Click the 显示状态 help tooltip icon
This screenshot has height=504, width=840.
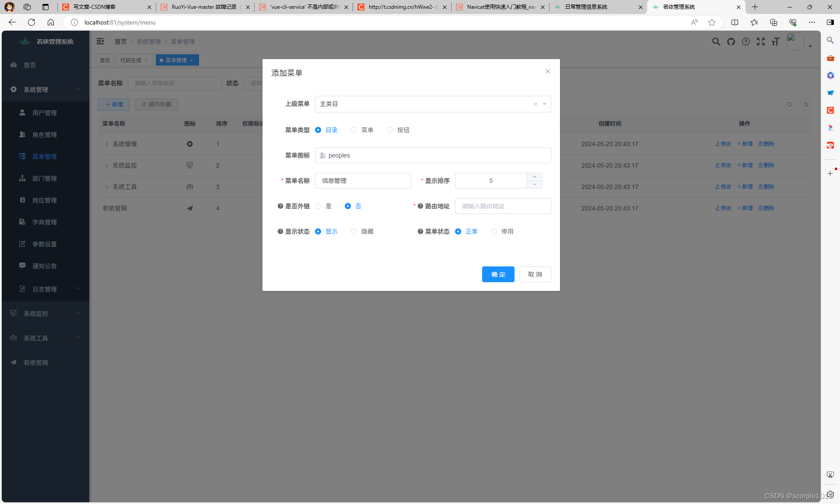(280, 231)
